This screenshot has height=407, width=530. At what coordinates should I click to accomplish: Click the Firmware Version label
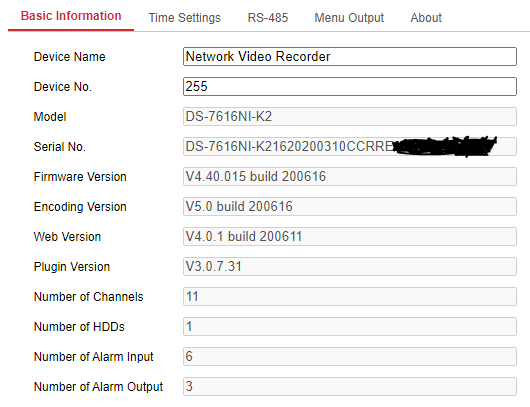tap(80, 177)
